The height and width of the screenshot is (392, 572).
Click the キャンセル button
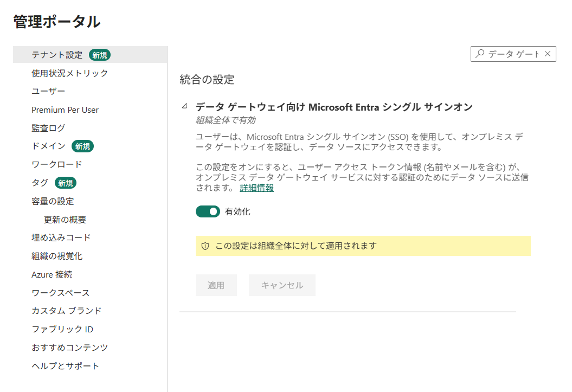point(282,285)
